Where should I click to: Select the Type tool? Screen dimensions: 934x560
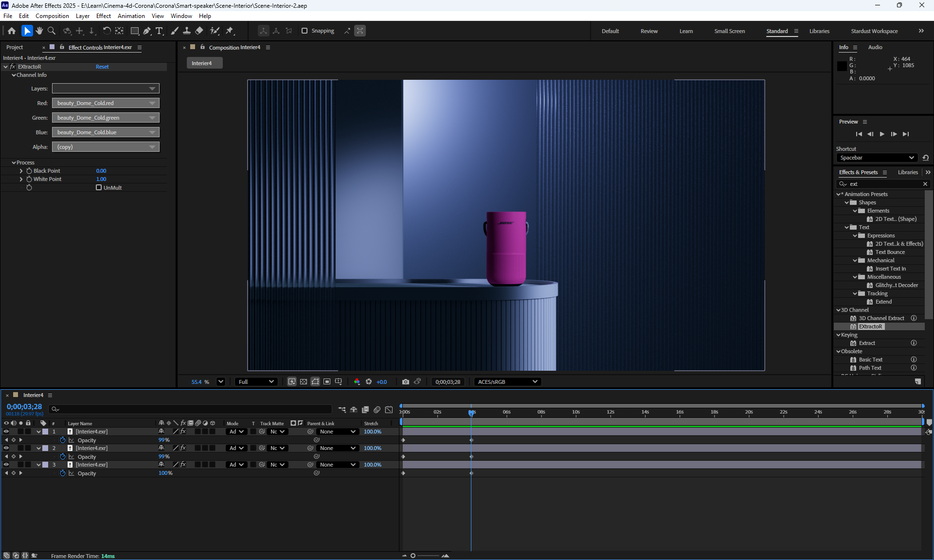point(159,31)
